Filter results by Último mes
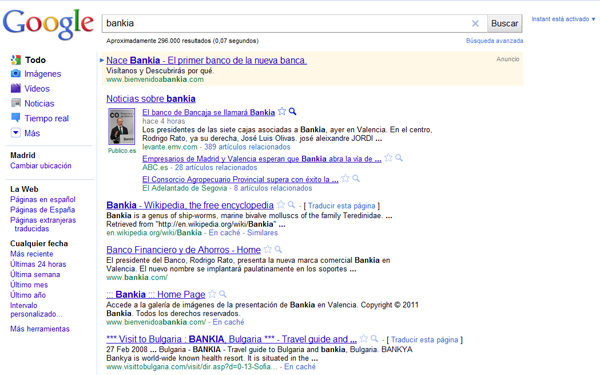Viewport: 600px width, 375px height. (x=29, y=285)
